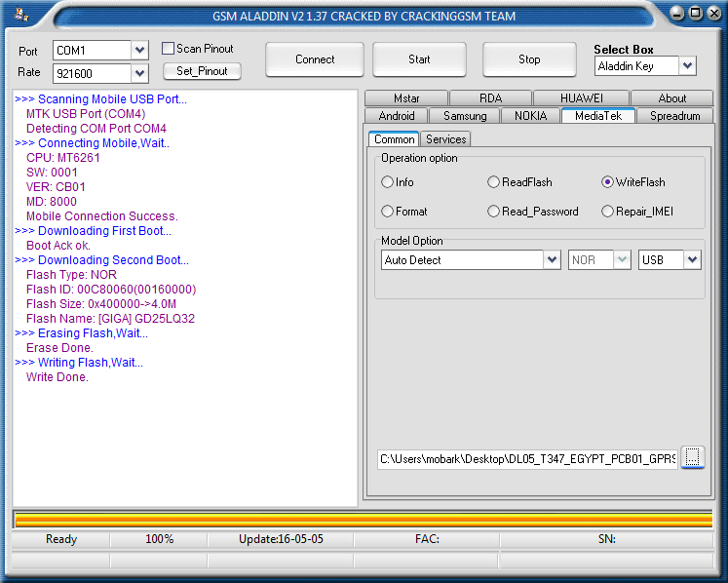Click the 'Downloading Second Boot...' log line
Screen dimensions: 728x583
click(101, 260)
